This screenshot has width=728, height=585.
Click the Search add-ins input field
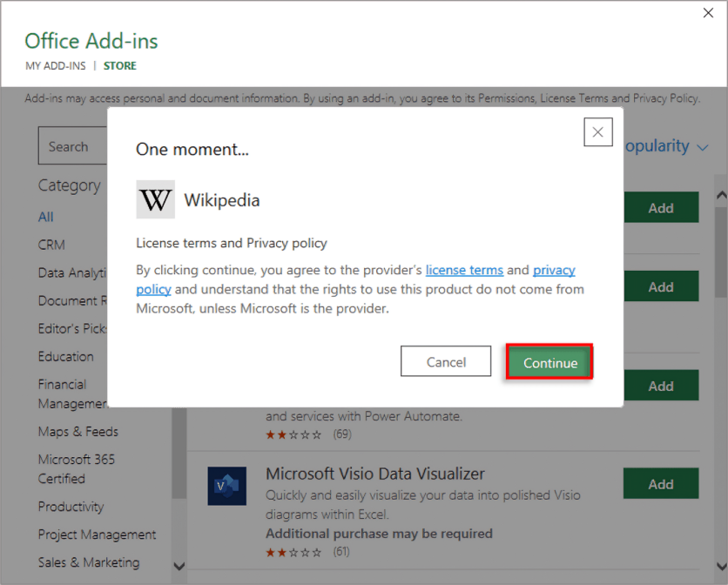tap(73, 145)
